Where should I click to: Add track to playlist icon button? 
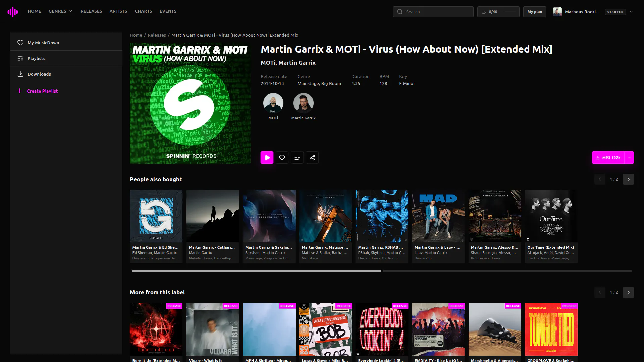pos(297,158)
